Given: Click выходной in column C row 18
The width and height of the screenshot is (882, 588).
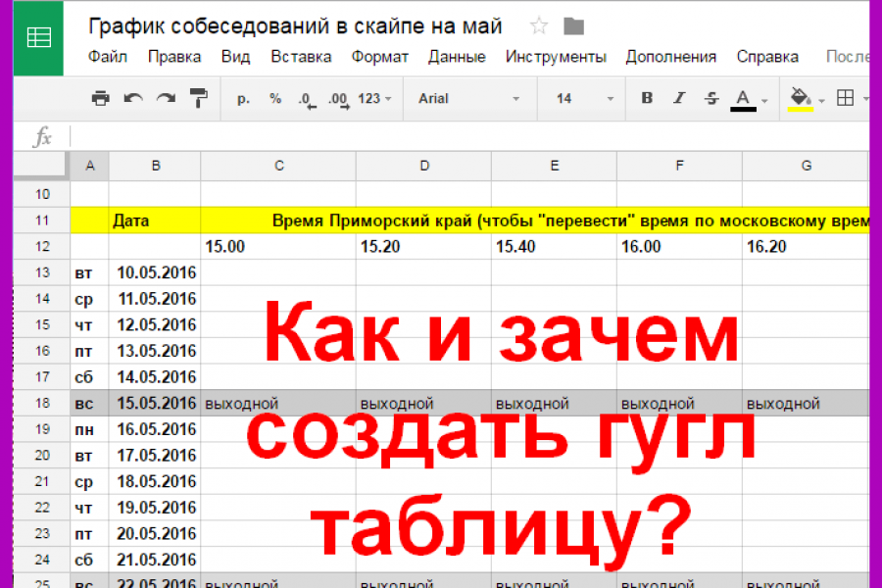Looking at the screenshot, I should tap(278, 403).
